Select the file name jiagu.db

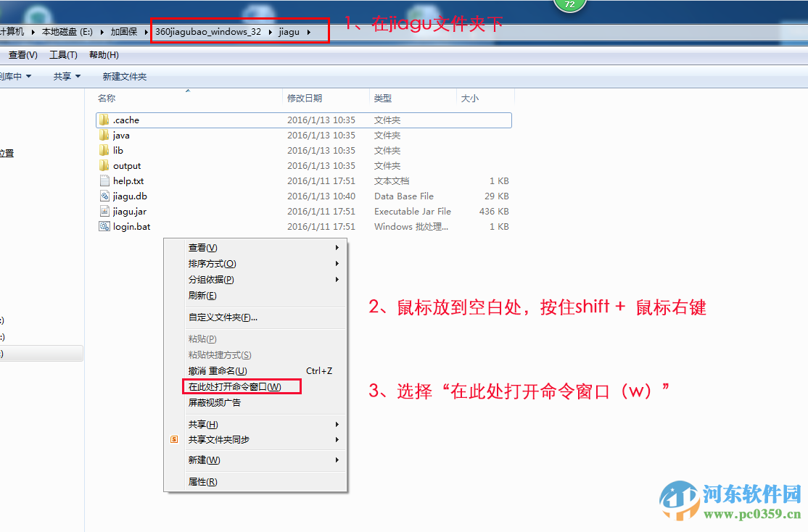click(x=130, y=196)
